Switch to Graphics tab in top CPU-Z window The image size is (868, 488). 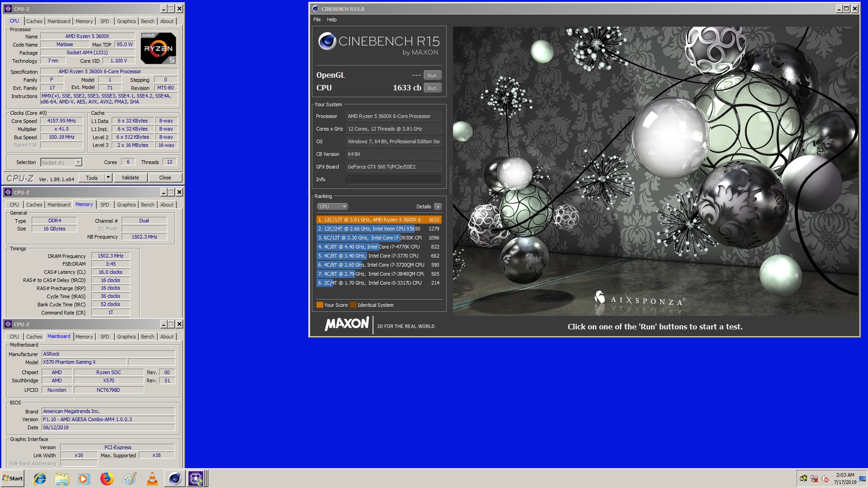126,21
